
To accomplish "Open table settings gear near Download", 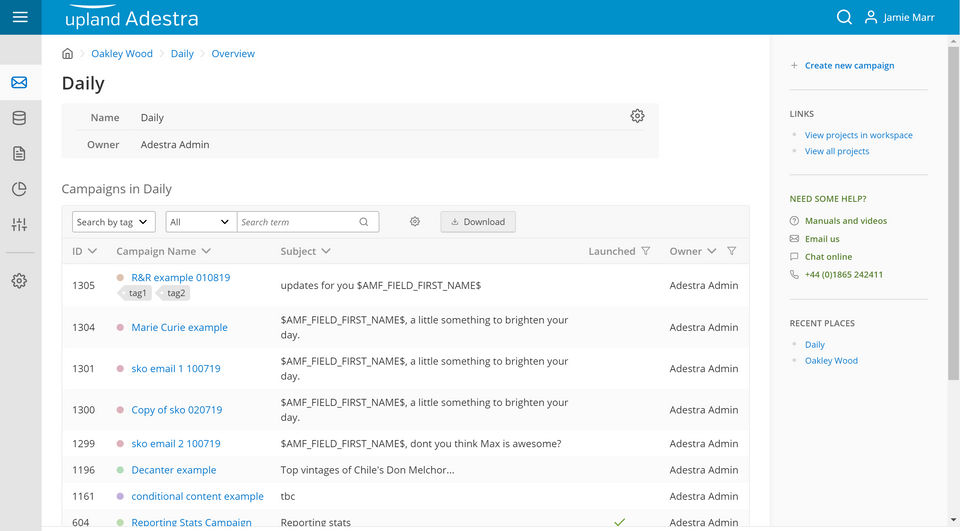I will 415,222.
